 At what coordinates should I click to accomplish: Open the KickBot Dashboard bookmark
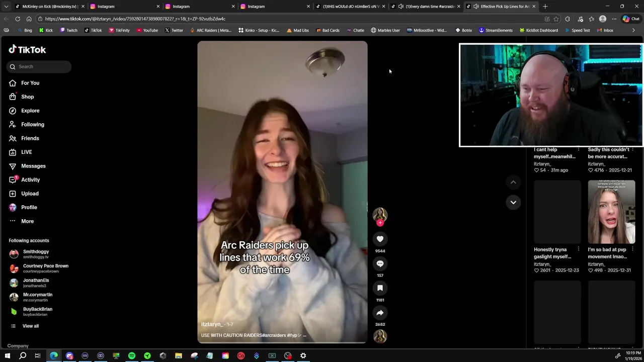pos(538,30)
